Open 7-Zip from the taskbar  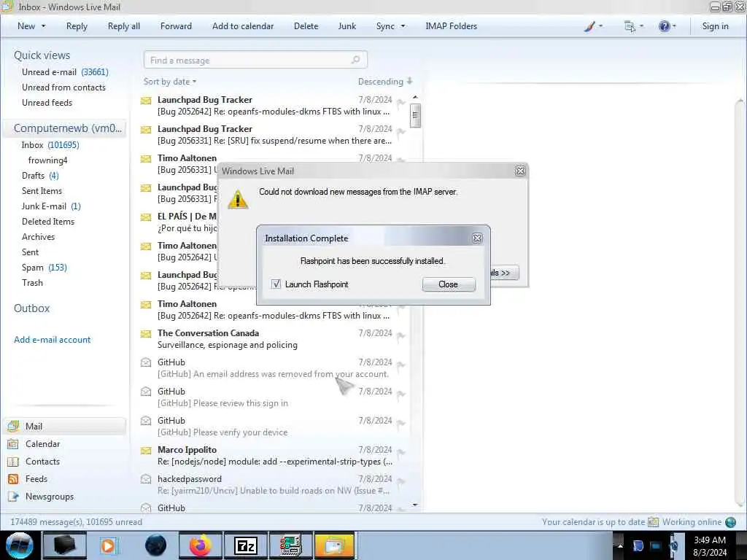(x=245, y=545)
